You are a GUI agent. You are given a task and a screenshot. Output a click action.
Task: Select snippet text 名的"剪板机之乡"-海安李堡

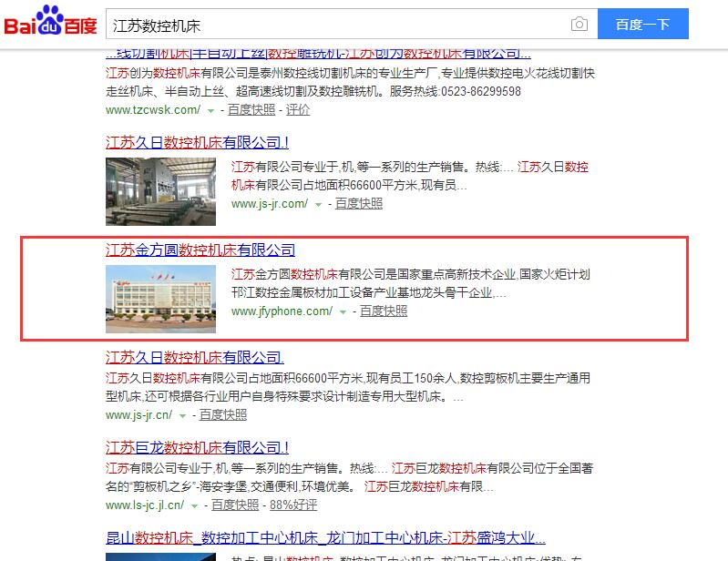coord(177,486)
